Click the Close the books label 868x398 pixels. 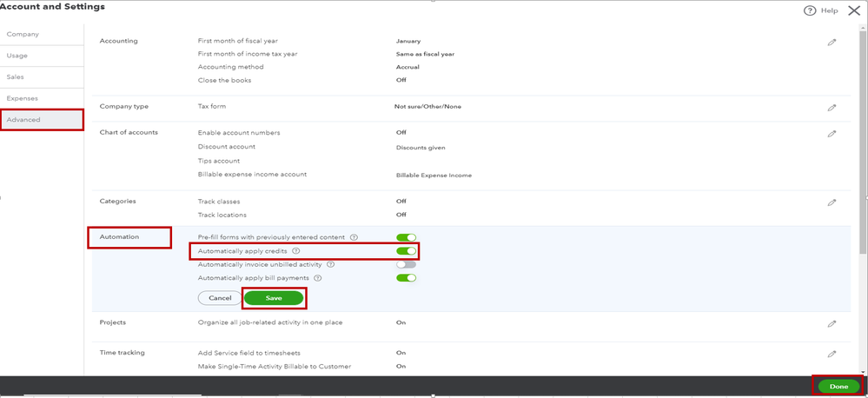tap(224, 80)
